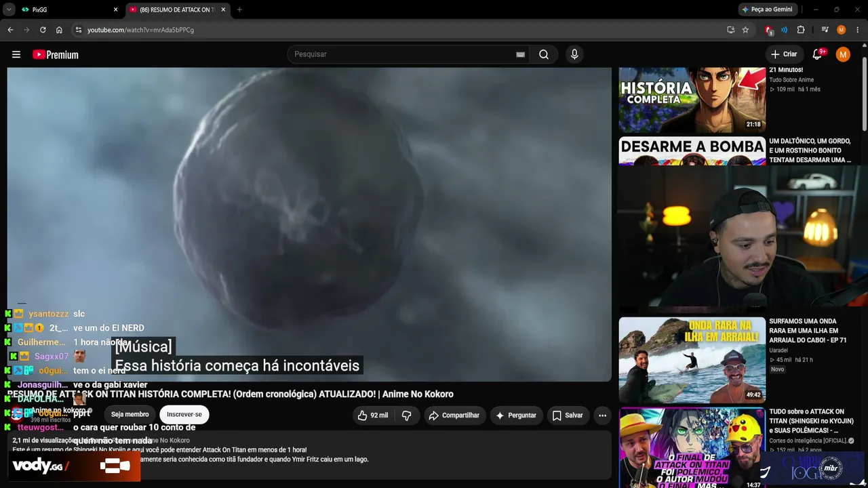Expand the tab search dropdown
This screenshot has height=488, width=868.
[9, 9]
